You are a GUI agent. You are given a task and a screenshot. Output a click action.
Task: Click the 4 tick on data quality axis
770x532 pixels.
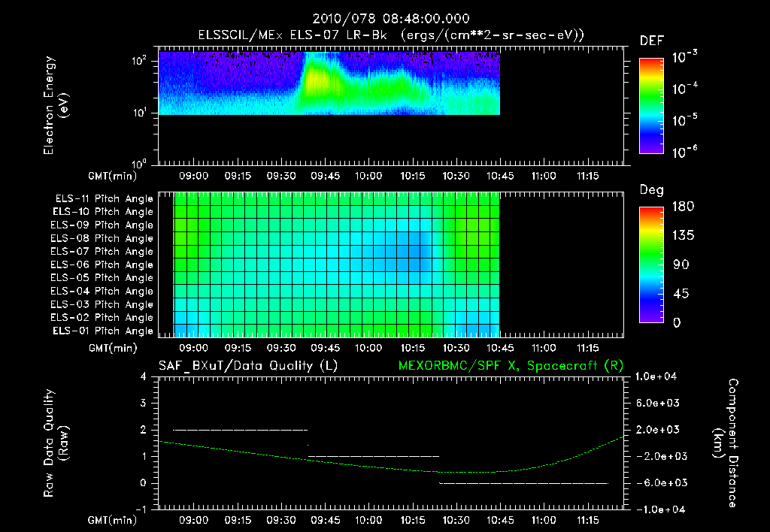[x=144, y=376]
